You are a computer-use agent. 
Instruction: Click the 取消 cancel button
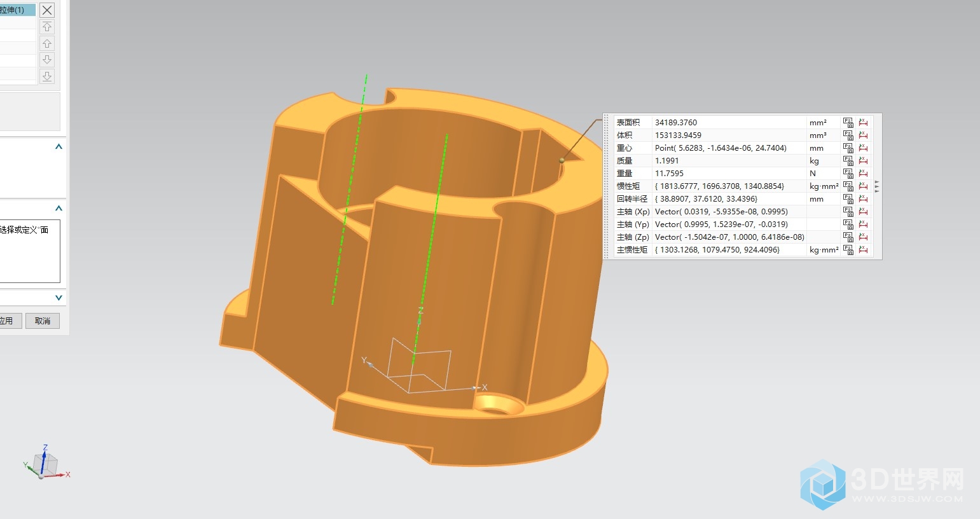43,321
